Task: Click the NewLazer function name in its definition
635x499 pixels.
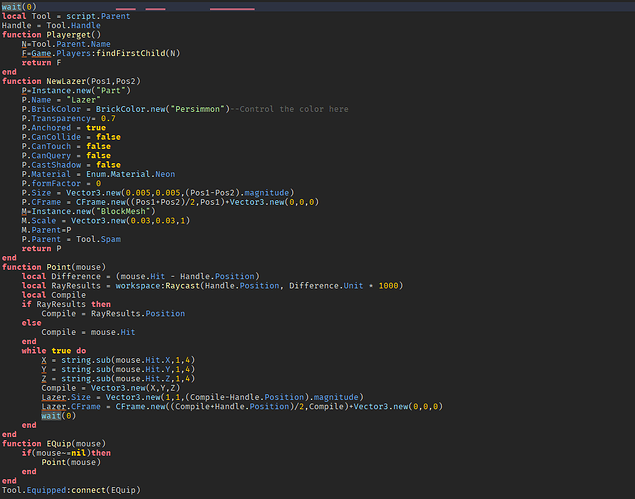Action: 66,81
